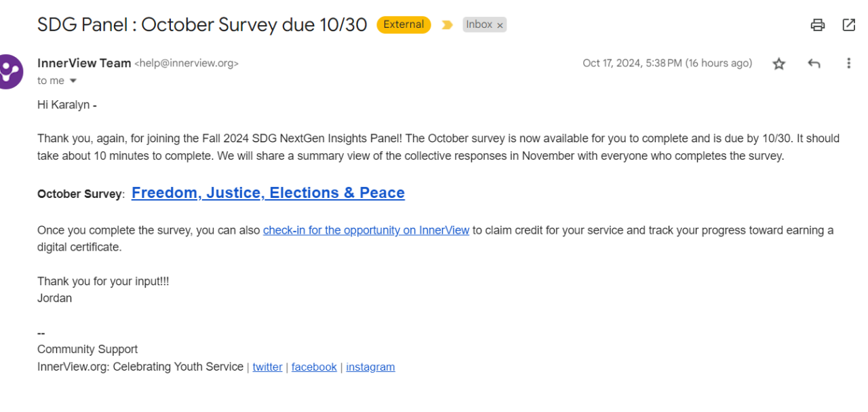Remove the Inbox label with its x

pos(500,25)
